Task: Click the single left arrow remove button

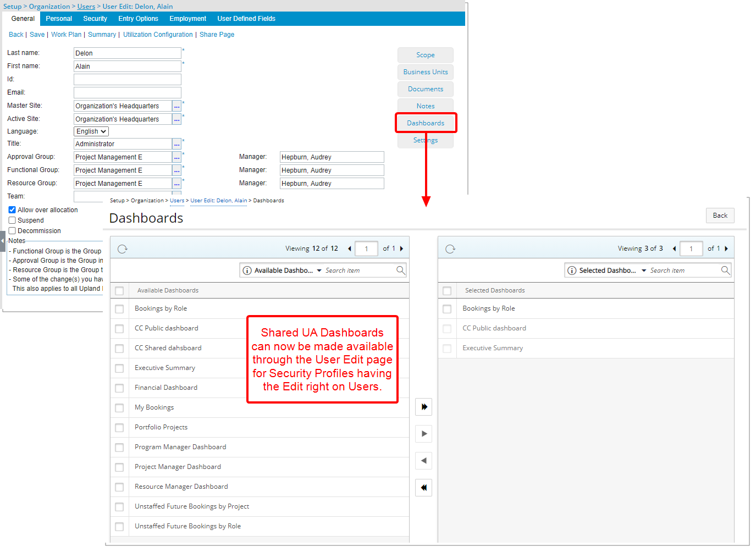Action: tap(423, 461)
